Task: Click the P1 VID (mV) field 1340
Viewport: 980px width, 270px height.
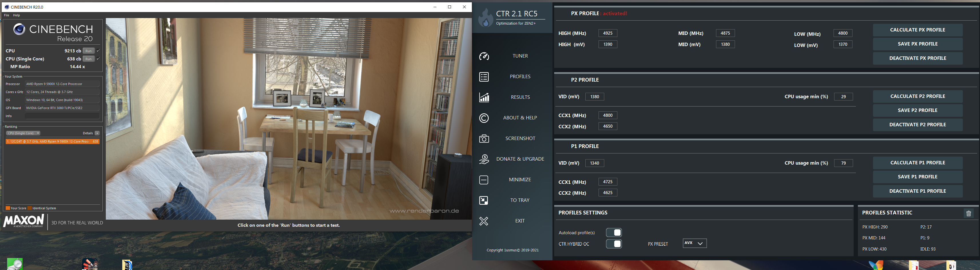Action: [x=595, y=163]
